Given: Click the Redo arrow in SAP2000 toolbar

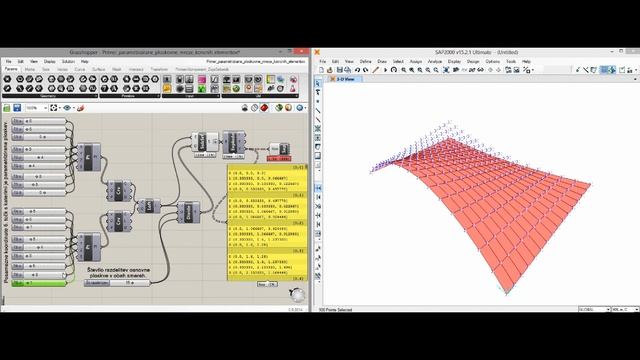Looking at the screenshot, I should [366, 70].
